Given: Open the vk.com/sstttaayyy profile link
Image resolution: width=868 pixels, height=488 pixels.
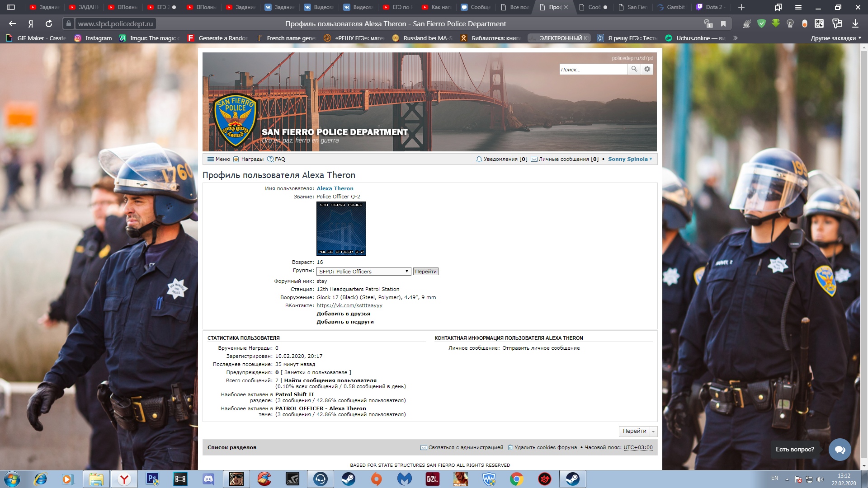Looking at the screenshot, I should (349, 305).
